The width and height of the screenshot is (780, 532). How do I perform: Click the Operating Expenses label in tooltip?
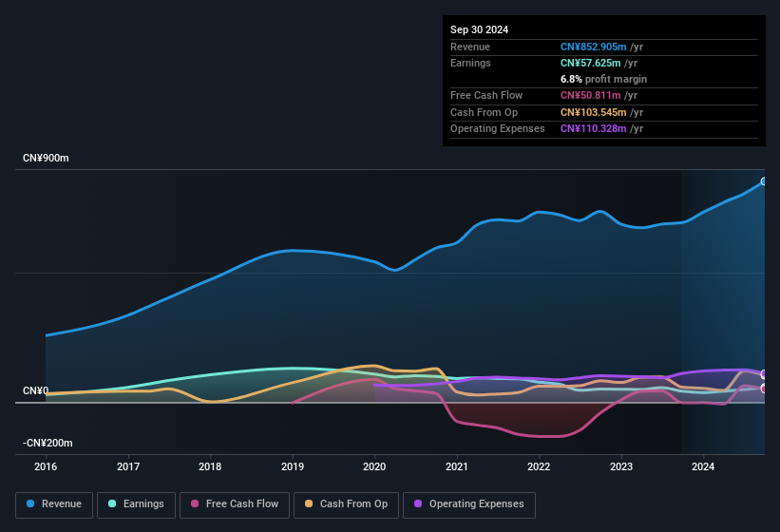click(x=498, y=129)
